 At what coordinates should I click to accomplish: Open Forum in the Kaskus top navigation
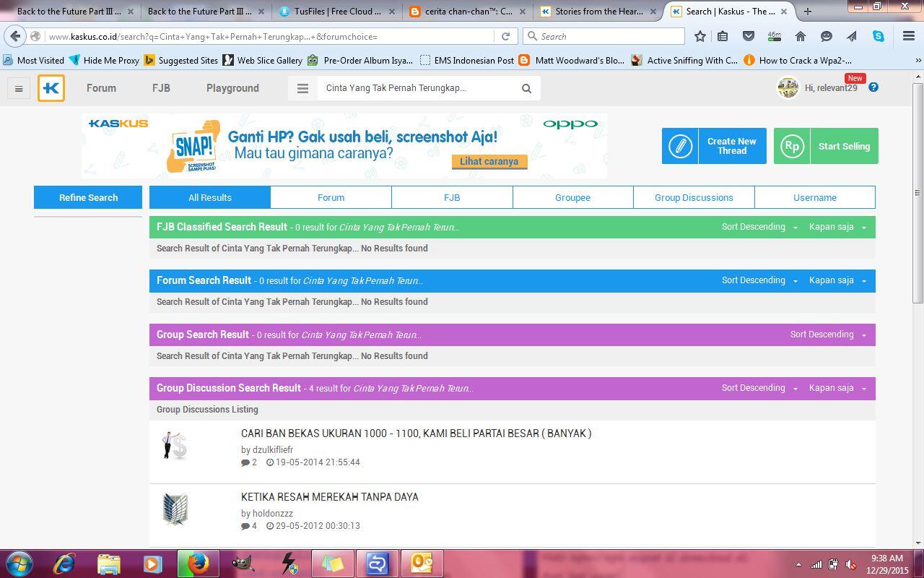coord(101,88)
